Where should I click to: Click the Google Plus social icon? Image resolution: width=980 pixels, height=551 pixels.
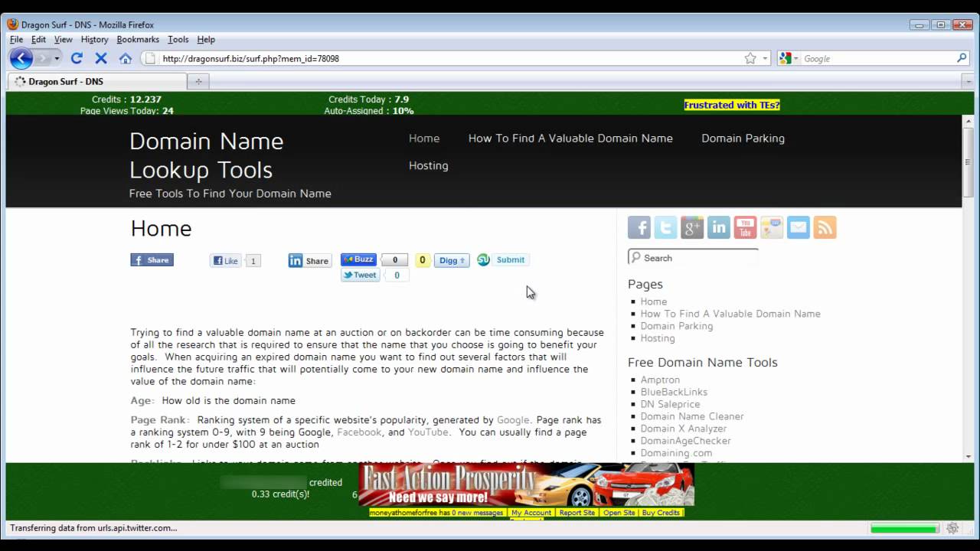pyautogui.click(x=692, y=227)
